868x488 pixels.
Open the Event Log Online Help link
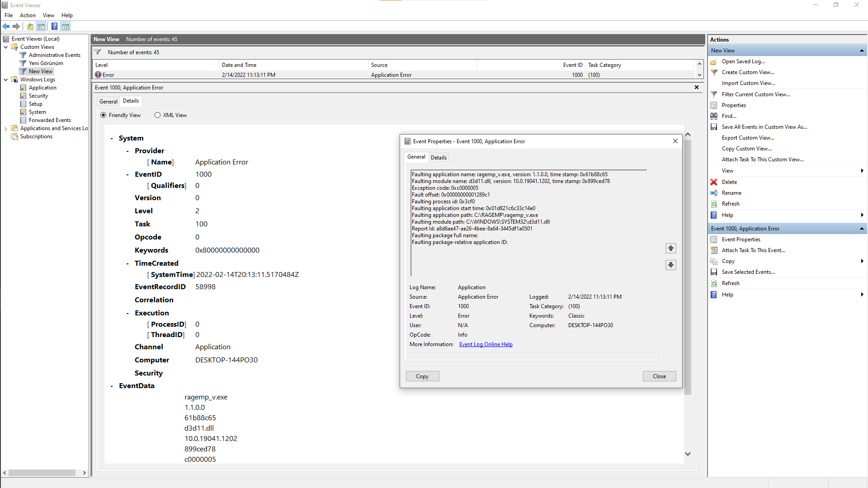tap(486, 344)
